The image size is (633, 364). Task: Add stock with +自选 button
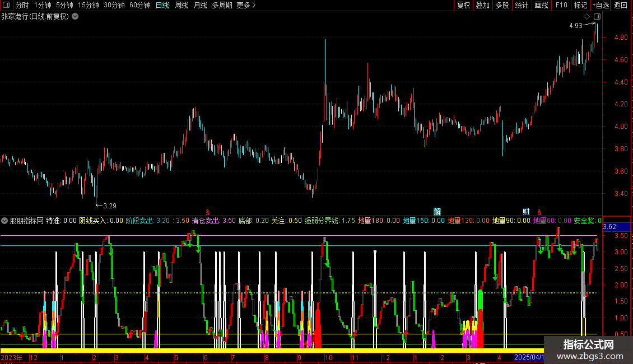(x=601, y=5)
